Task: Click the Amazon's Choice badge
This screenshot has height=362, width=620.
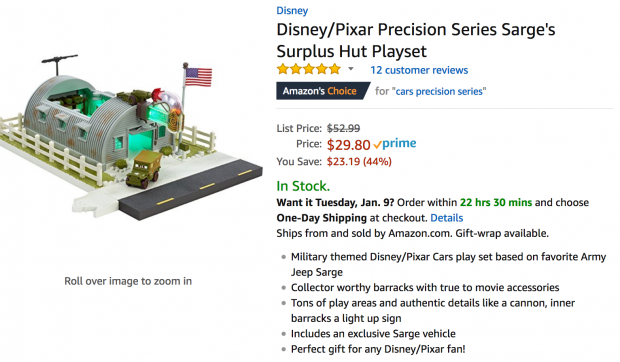Action: coord(323,91)
